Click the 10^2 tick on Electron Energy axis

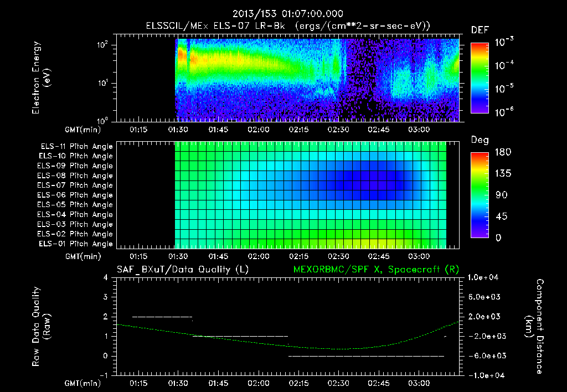point(102,45)
